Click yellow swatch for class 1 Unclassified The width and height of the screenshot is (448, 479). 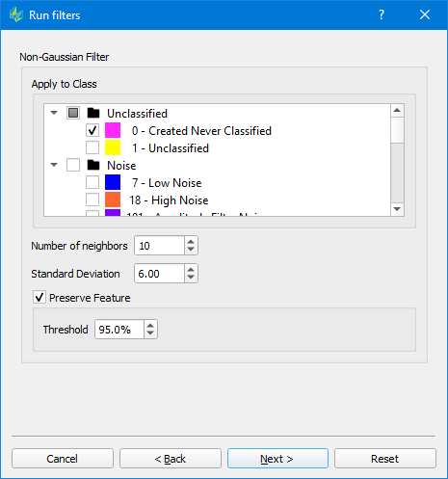pyautogui.click(x=113, y=147)
